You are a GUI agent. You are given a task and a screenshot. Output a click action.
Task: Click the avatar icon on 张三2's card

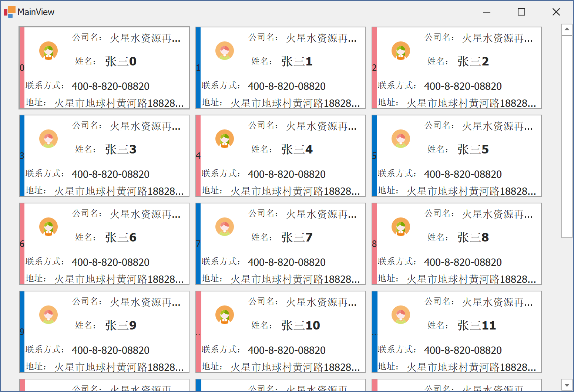coord(400,51)
